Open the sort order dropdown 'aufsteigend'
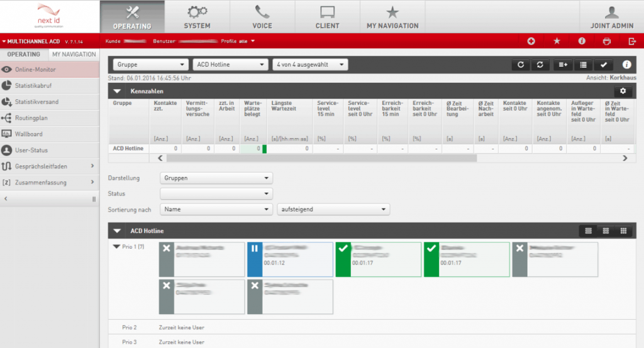Screen dimensions: 644x348 (x=333, y=209)
